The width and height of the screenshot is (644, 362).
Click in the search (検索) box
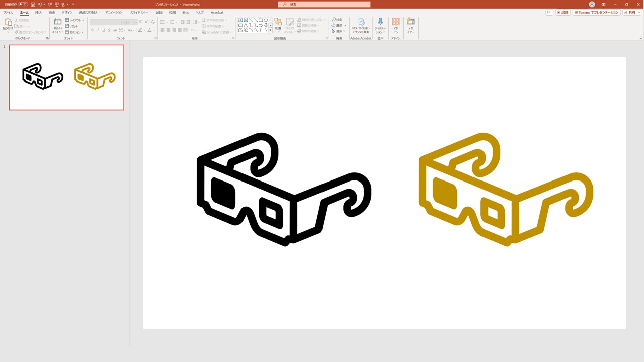point(324,4)
